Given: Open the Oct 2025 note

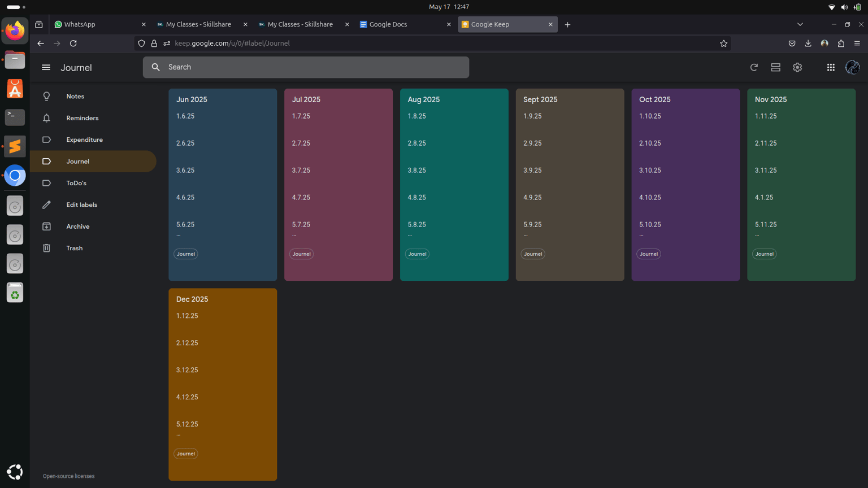Looking at the screenshot, I should [685, 185].
